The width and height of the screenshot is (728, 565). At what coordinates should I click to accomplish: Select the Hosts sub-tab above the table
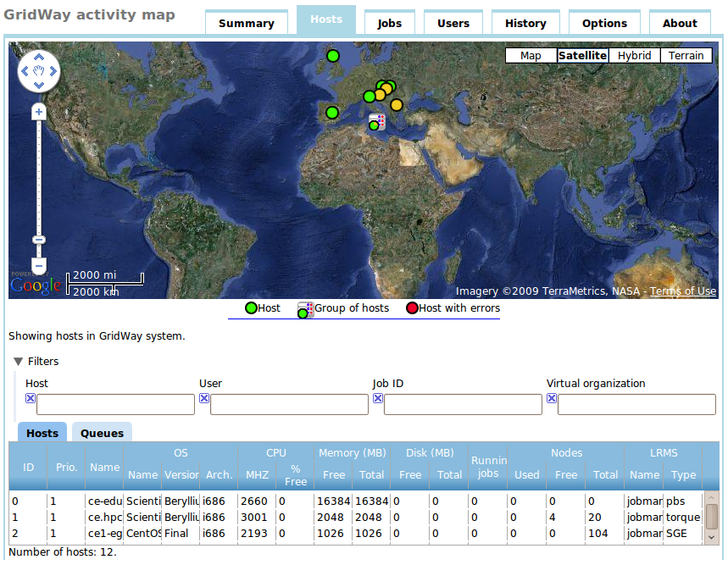tap(42, 433)
